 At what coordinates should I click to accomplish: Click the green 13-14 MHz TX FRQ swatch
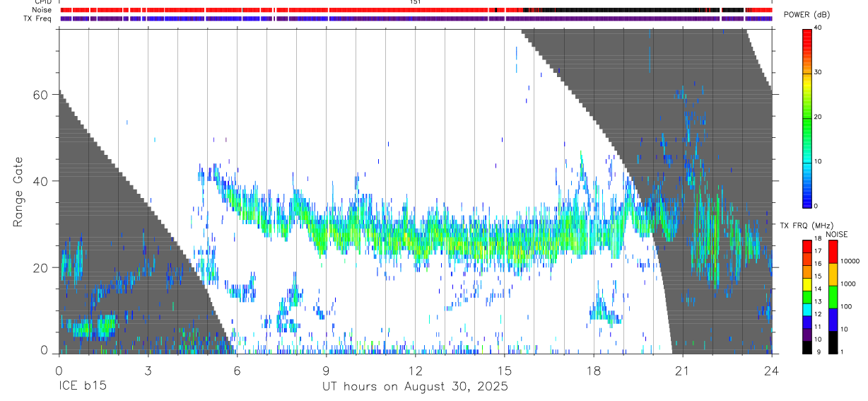click(807, 296)
